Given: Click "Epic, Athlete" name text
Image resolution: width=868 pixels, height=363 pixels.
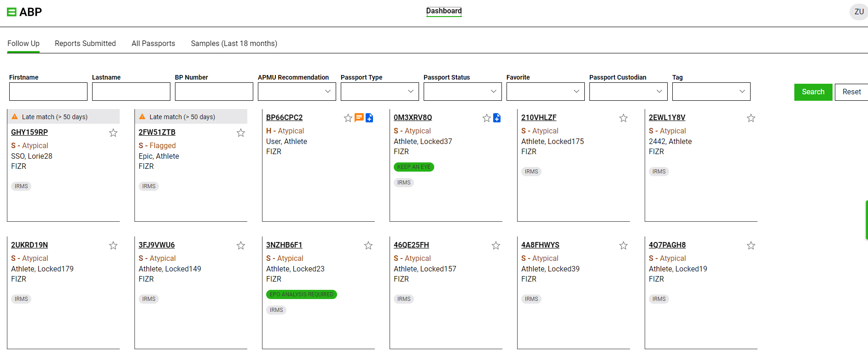Looking at the screenshot, I should [159, 156].
